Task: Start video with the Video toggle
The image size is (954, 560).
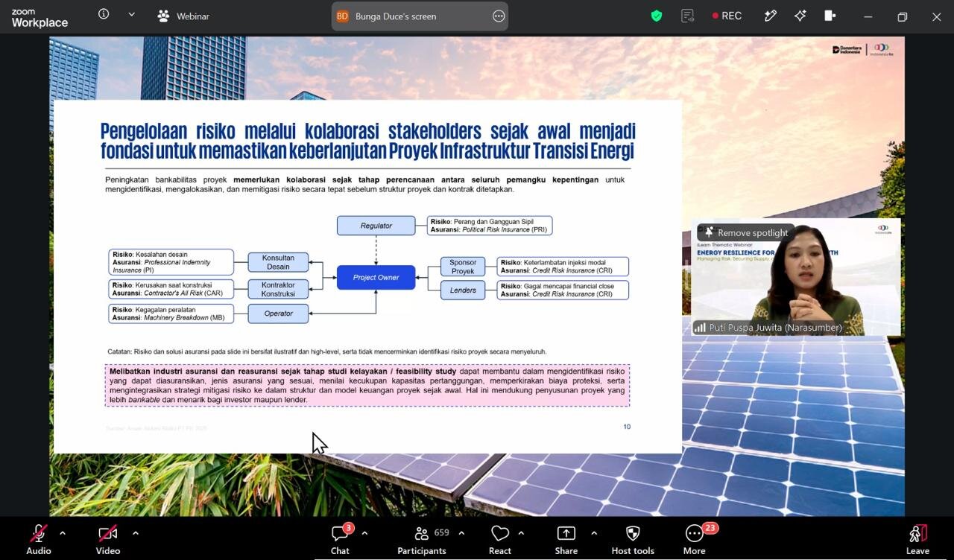Action: coord(108,540)
